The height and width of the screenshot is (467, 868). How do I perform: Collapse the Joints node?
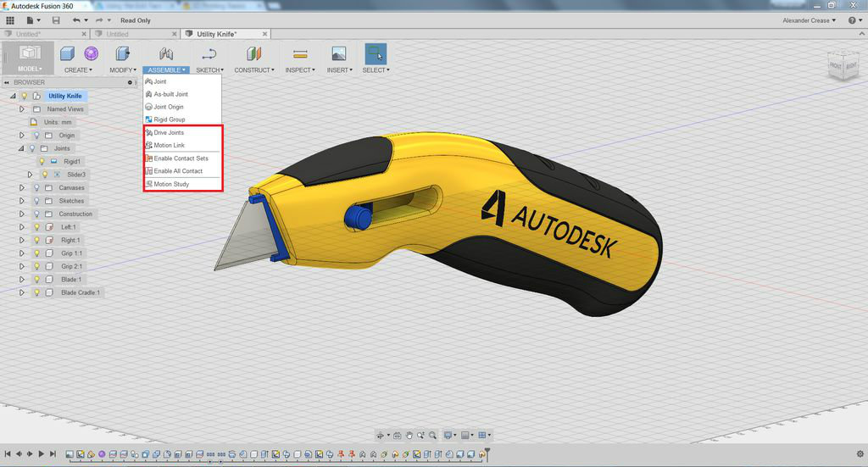[21, 148]
